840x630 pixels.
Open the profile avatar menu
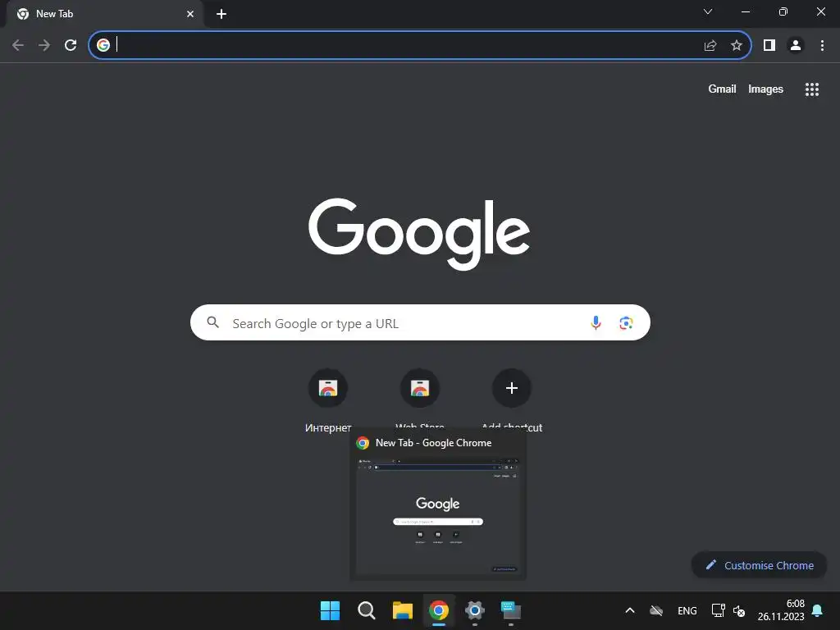[796, 45]
